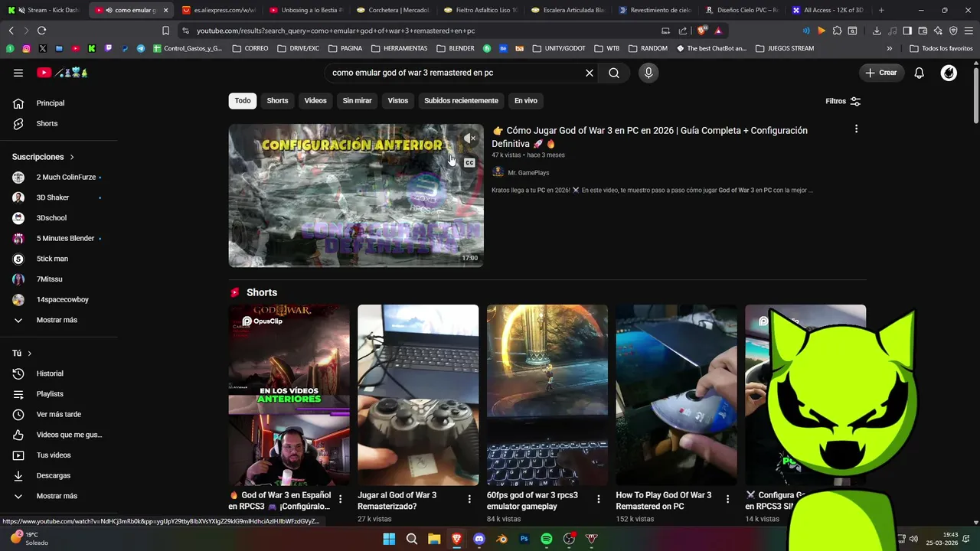Select the Subidos recientemente filter chip
This screenshot has width=980, height=551.
461,100
